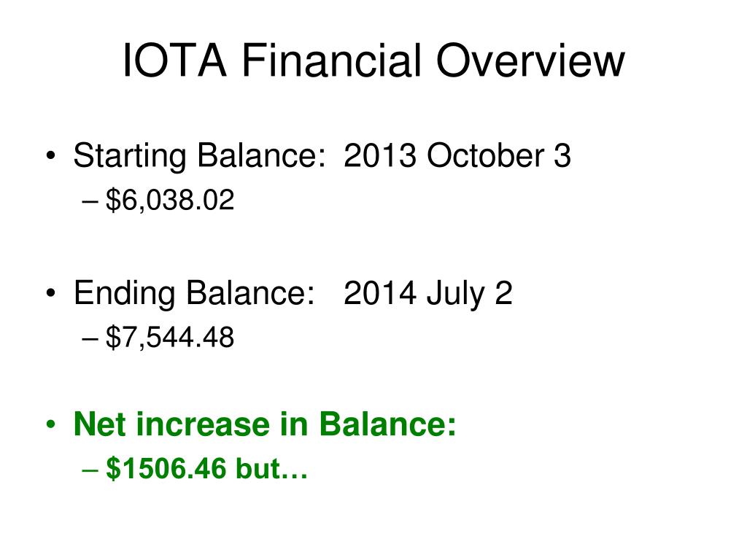Select the Starting Balance bullet text
The height and width of the screenshot is (560, 747).
tap(322, 156)
